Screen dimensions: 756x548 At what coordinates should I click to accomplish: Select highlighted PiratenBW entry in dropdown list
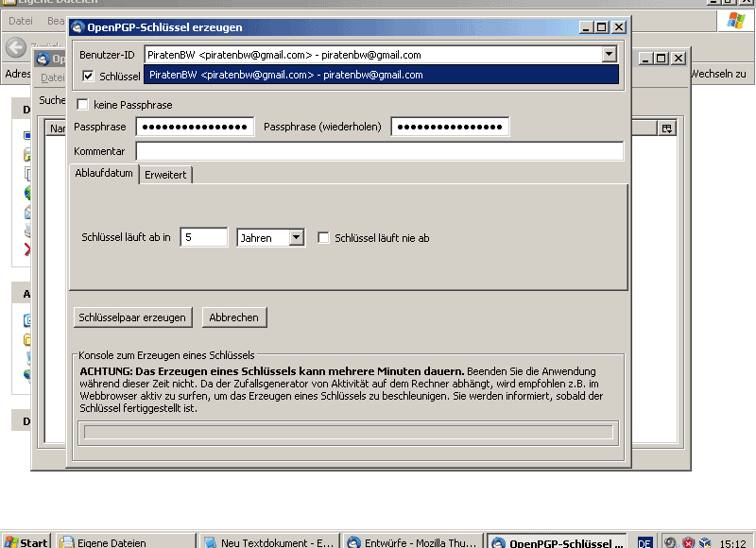click(381, 75)
